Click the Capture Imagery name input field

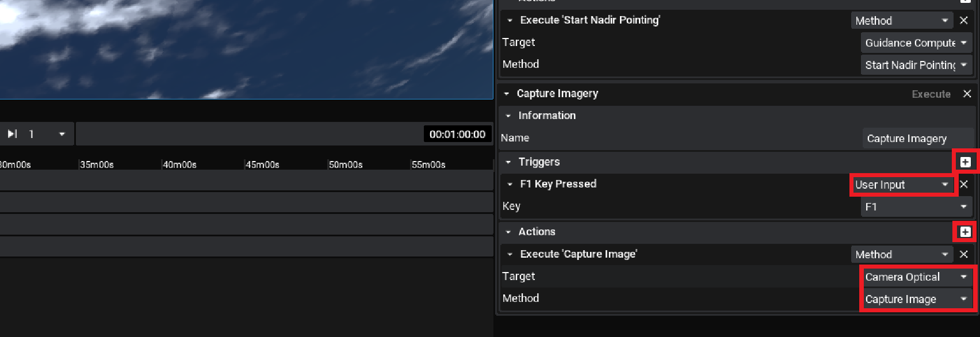(917, 139)
